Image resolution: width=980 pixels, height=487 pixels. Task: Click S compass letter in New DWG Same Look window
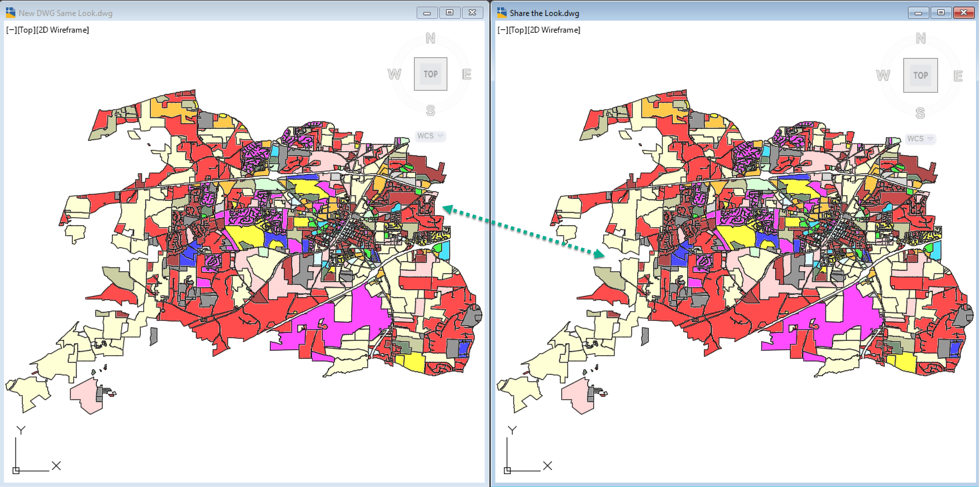pyautogui.click(x=430, y=110)
